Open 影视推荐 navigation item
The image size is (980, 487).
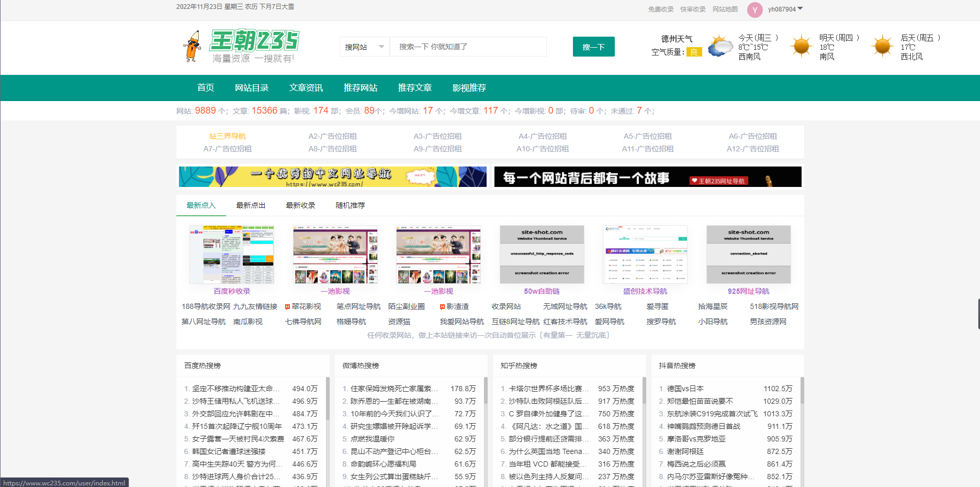469,87
